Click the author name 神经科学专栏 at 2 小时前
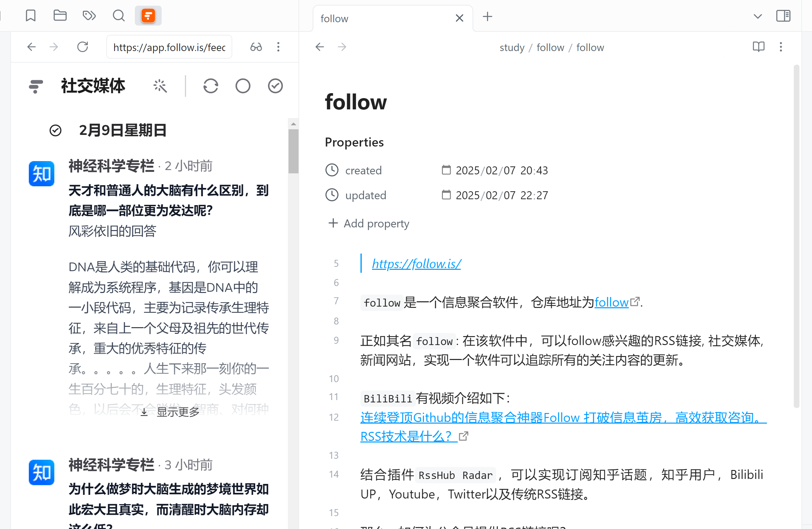Image resolution: width=812 pixels, height=529 pixels. (111, 166)
